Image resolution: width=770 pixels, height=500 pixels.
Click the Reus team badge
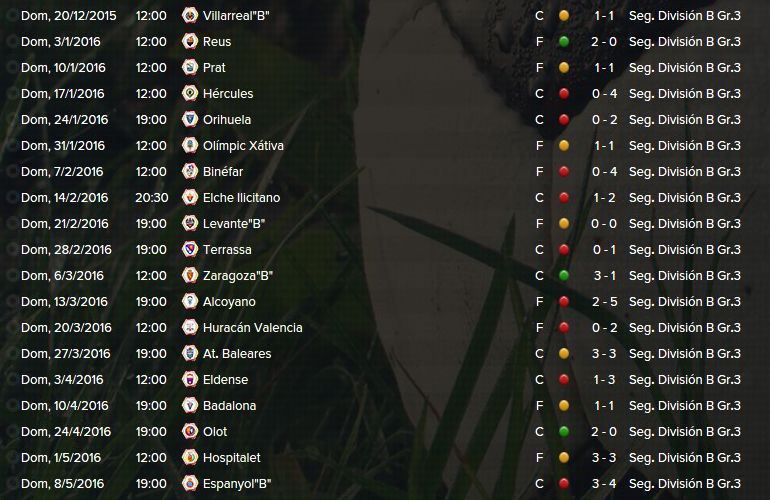190,42
